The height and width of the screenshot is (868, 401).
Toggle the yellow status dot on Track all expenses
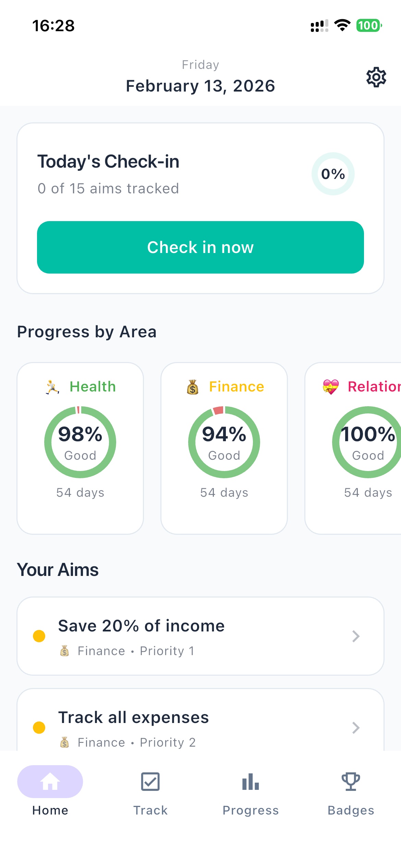(39, 728)
